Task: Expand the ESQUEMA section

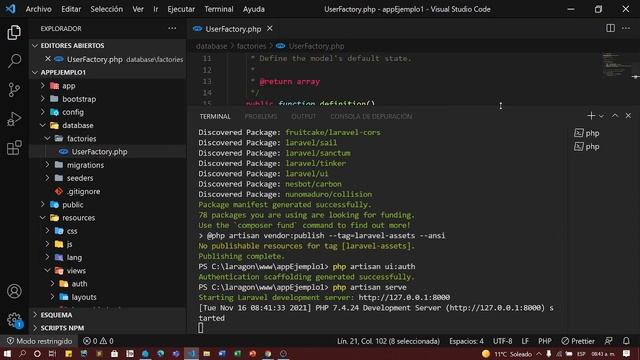Action: [x=108, y=315]
